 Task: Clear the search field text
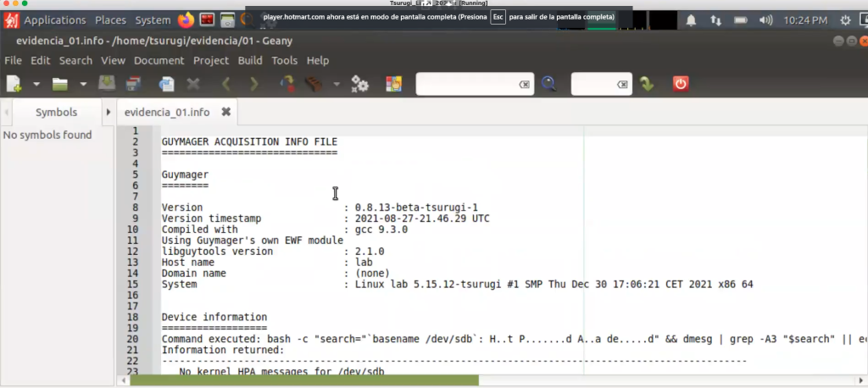point(524,85)
